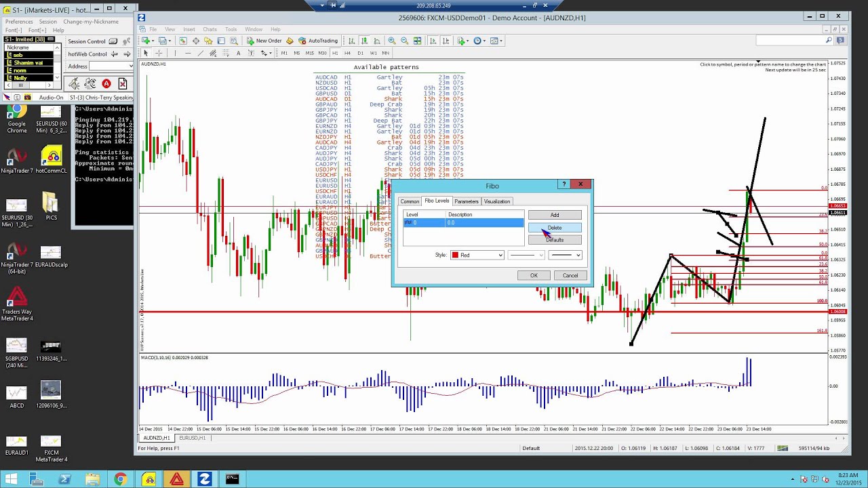Enable chart auto scroll icon

click(x=433, y=41)
